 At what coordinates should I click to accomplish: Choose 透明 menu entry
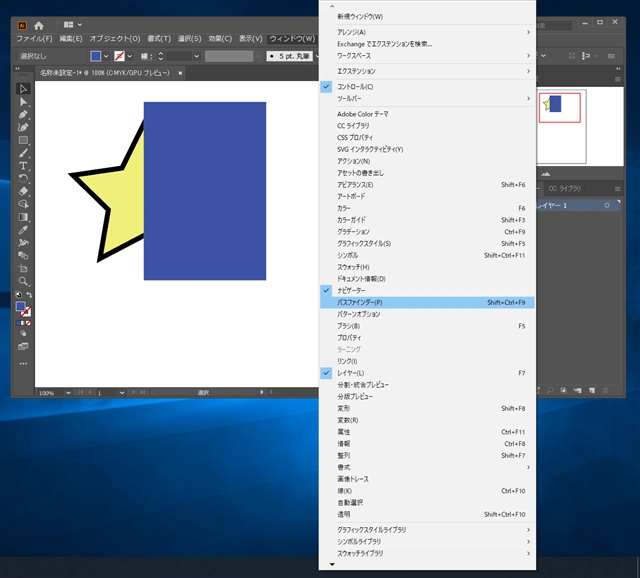coord(427,514)
